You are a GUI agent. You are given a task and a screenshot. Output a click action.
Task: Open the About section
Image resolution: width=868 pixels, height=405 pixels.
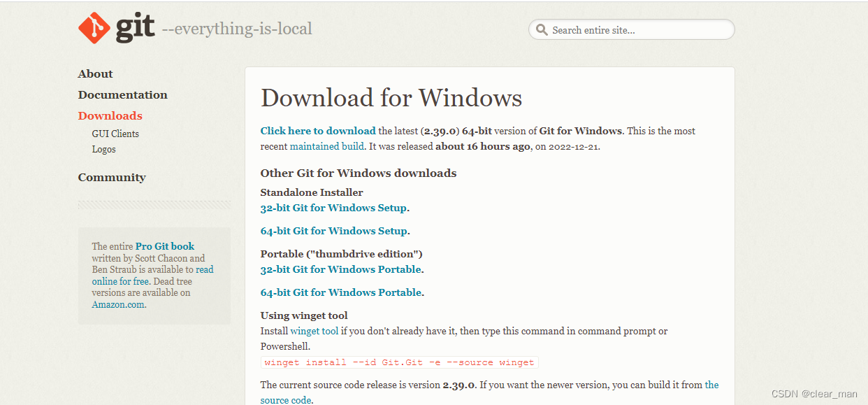click(95, 74)
